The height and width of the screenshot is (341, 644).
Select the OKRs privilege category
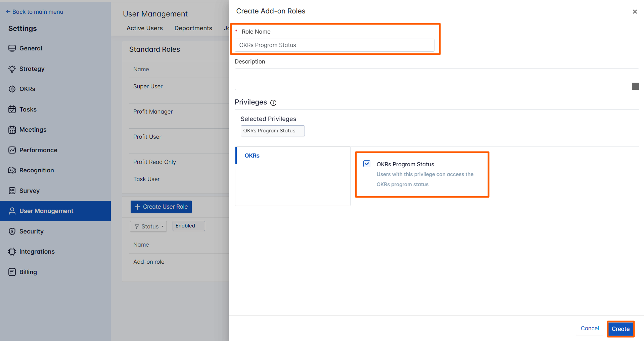coord(252,156)
